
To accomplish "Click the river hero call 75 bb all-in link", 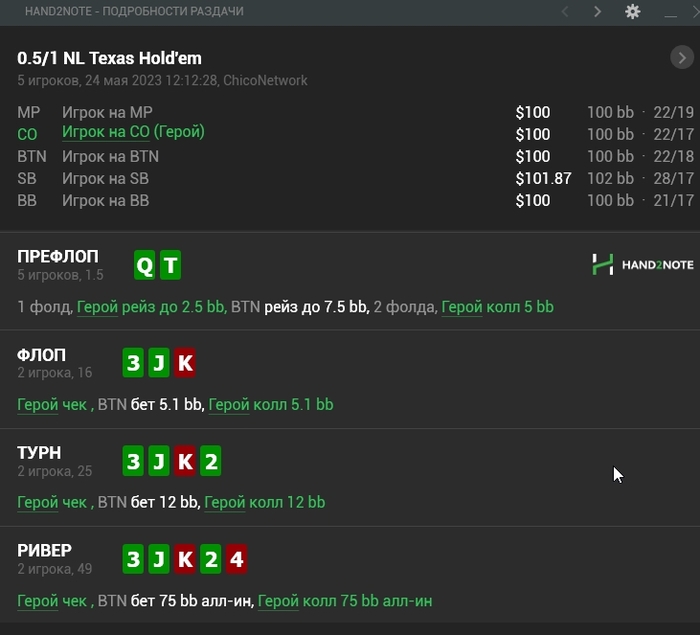I will 345,601.
